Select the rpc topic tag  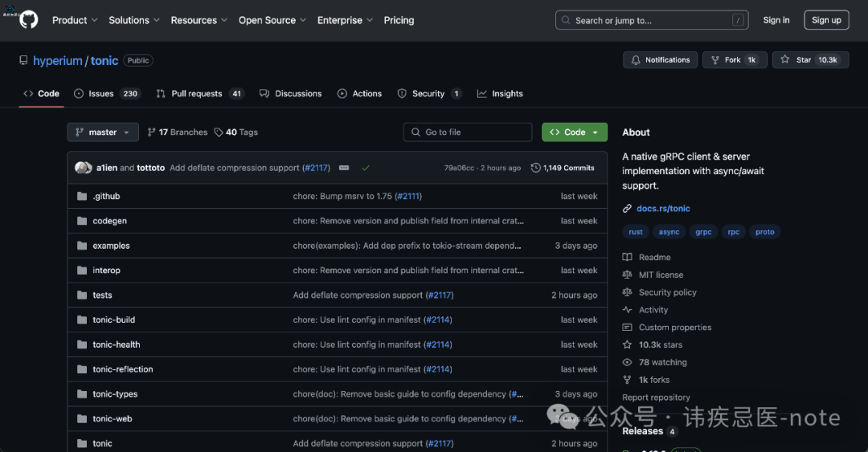tap(734, 232)
